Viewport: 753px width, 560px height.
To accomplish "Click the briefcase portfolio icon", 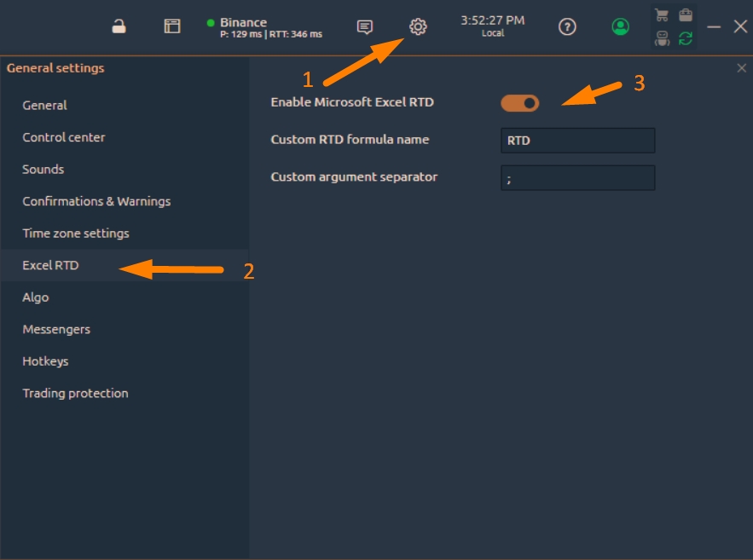I will [686, 15].
